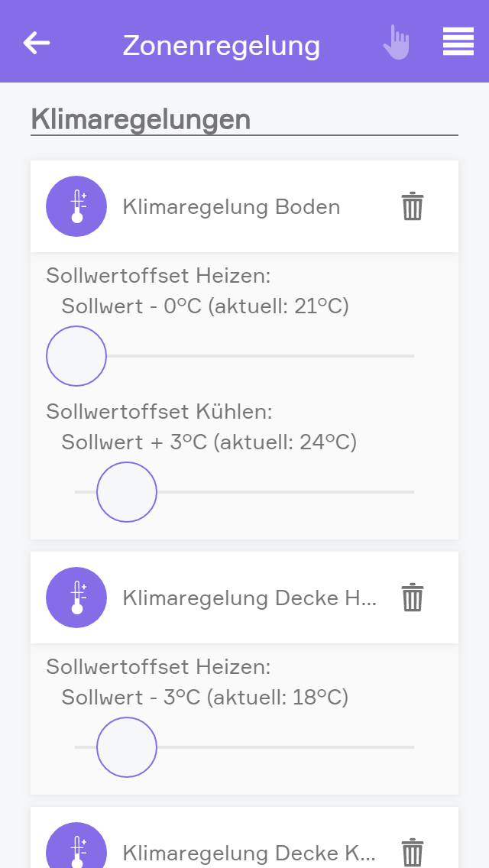
Task: Click thermometer icon of Klimaregelung Boden
Action: click(x=76, y=206)
